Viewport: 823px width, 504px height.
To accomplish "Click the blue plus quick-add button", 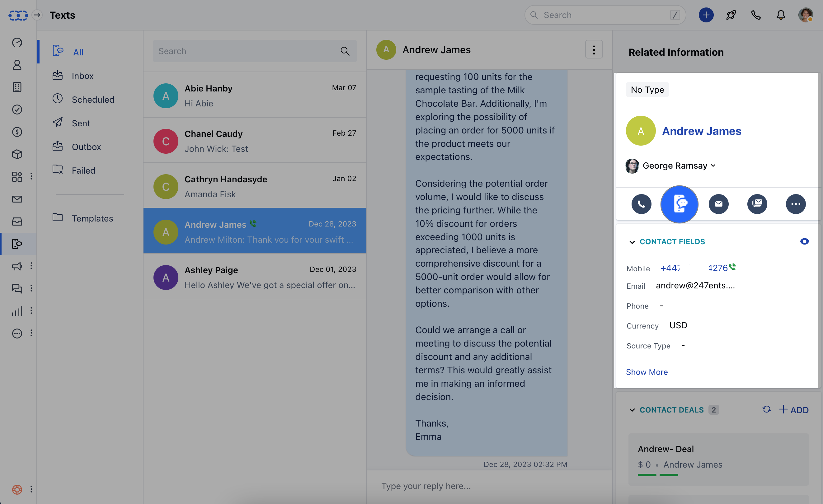I will click(706, 15).
